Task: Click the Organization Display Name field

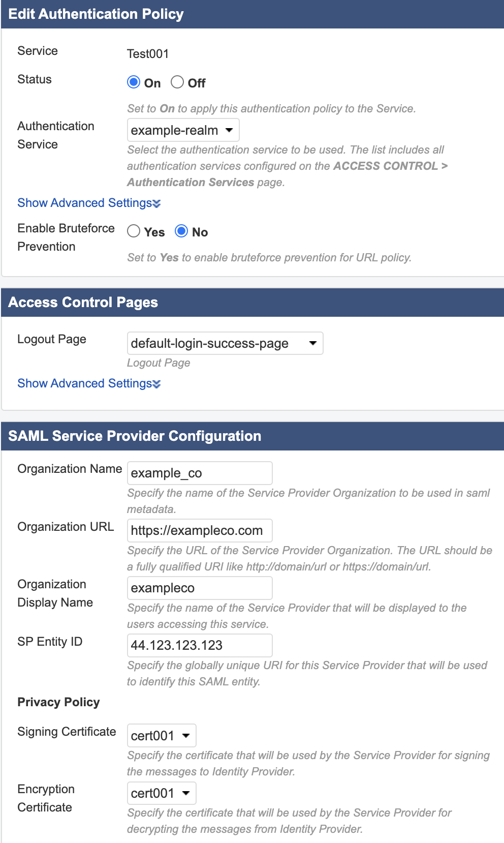Action: 199,588
